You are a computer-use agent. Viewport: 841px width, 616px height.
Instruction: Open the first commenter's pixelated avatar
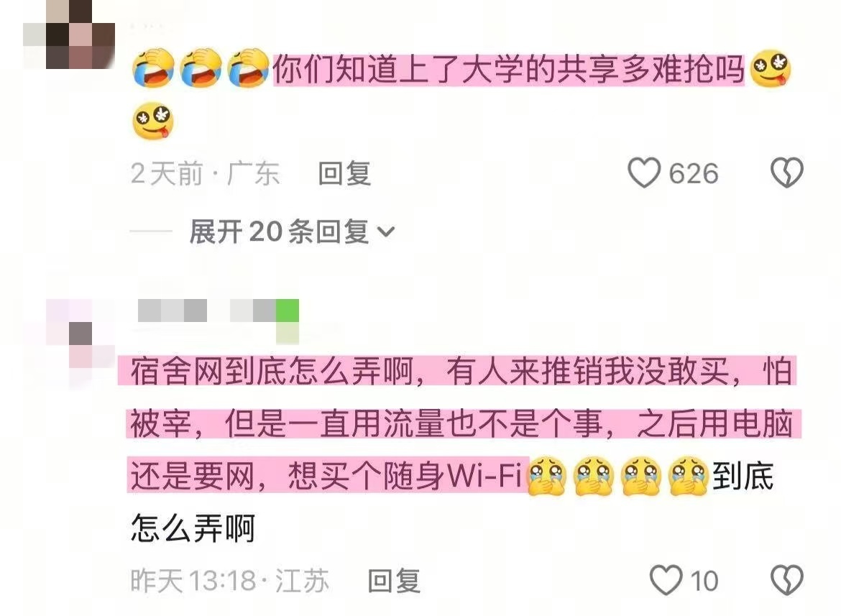(x=69, y=35)
